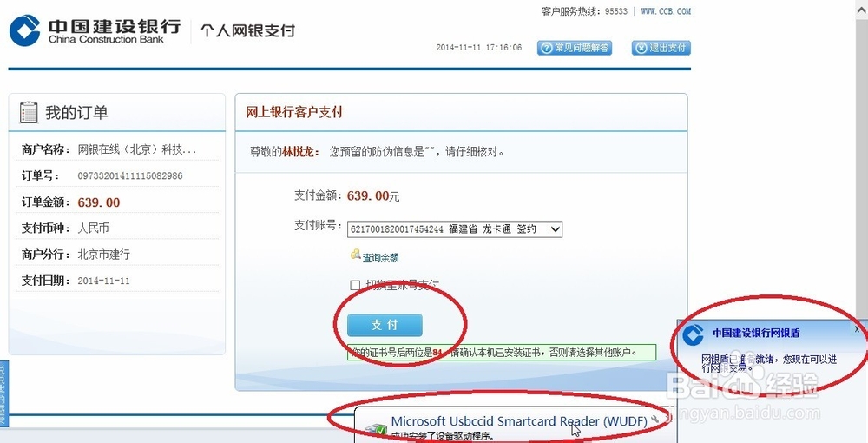
Task: Click the China Construction Bank logo
Action: tap(95, 30)
